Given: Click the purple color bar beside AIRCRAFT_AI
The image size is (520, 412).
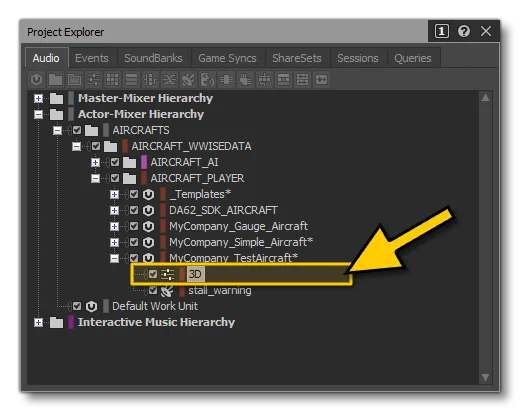Looking at the screenshot, I should [144, 162].
